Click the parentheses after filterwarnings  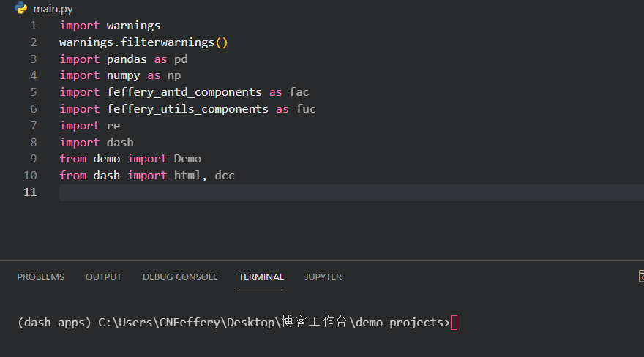(x=221, y=42)
